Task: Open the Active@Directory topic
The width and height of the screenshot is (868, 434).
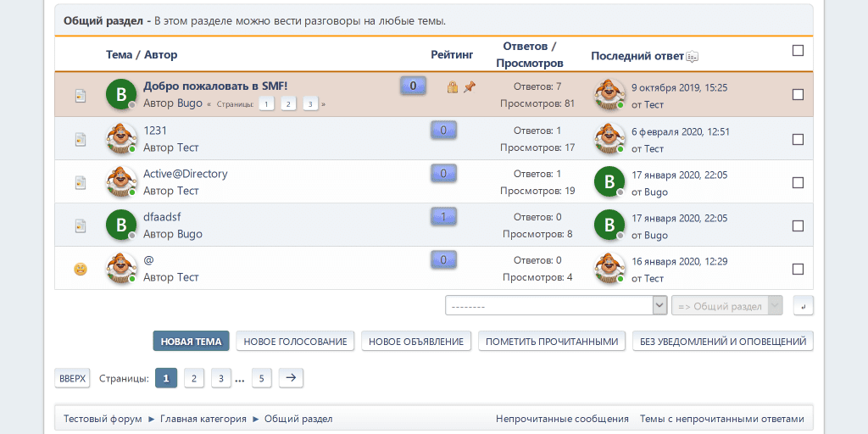Action: [x=185, y=174]
